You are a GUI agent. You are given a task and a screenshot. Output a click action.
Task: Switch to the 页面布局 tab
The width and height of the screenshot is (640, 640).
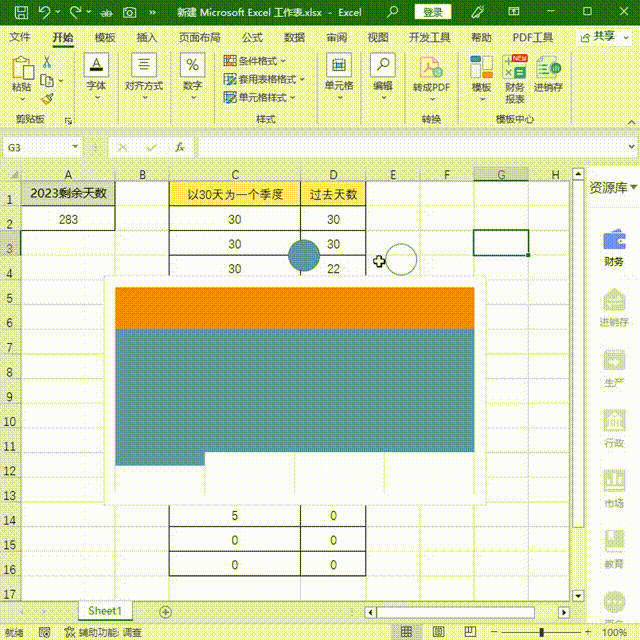[x=200, y=38]
